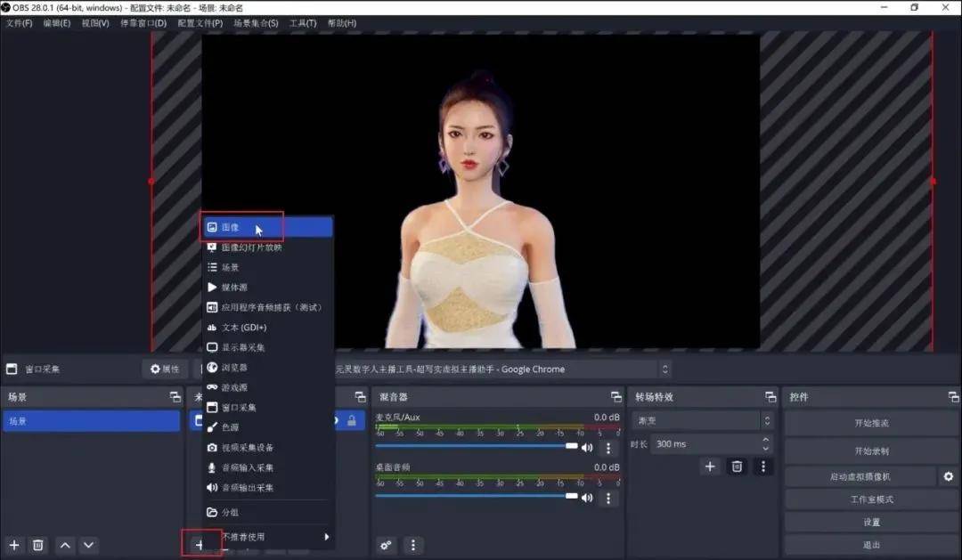
Task: Toggle the lock on the source item
Action: [352, 421]
